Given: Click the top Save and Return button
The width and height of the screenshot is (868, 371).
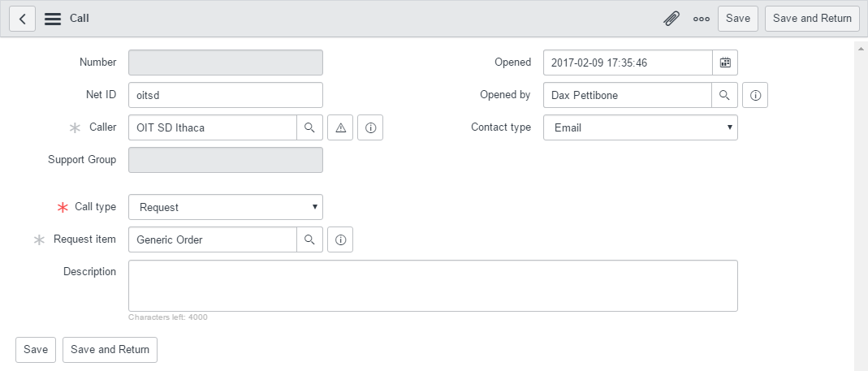Looking at the screenshot, I should click(812, 19).
